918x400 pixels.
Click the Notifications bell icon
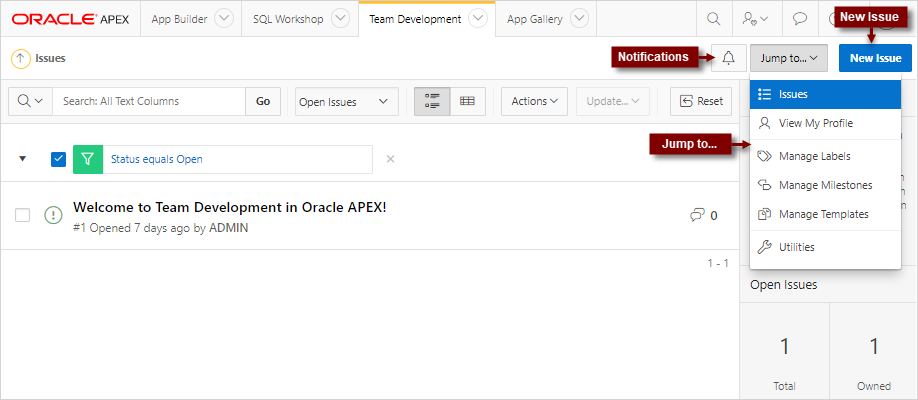(x=728, y=58)
